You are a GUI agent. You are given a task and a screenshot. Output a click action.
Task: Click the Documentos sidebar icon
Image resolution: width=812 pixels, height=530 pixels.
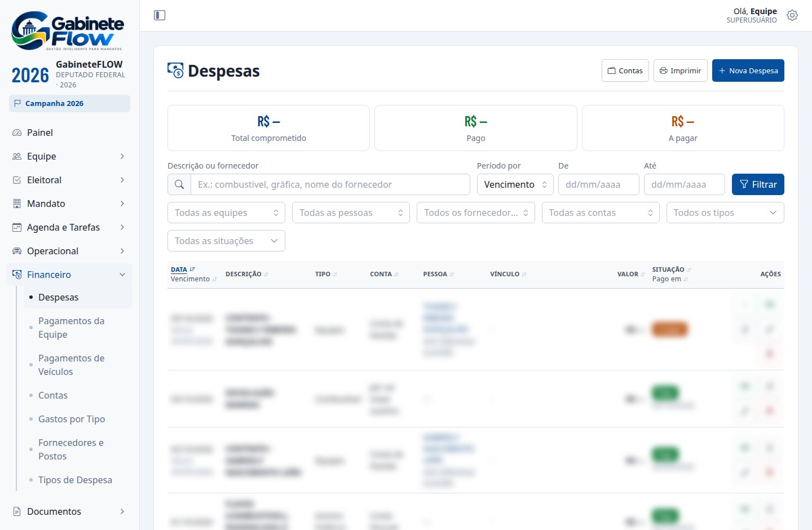click(x=17, y=511)
